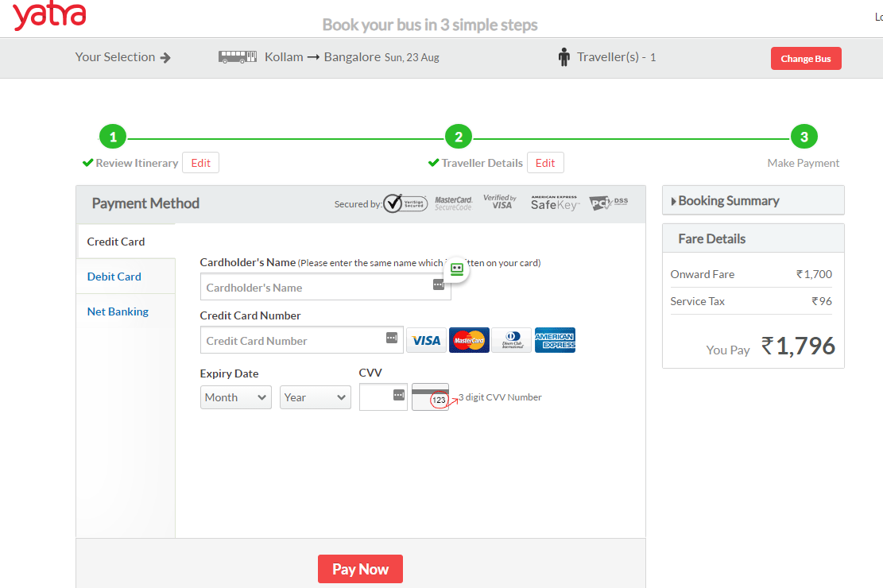This screenshot has width=883, height=588.
Task: Click the Fare Details heading
Action: pos(712,239)
